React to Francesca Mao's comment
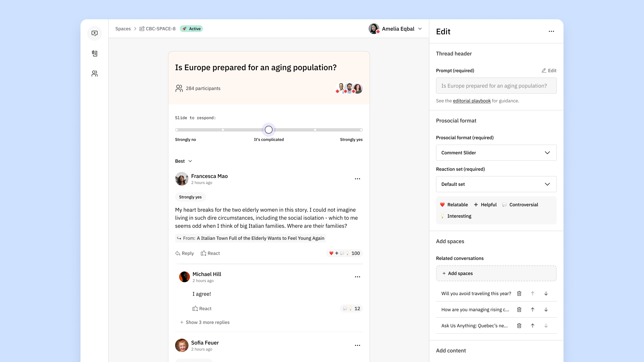Image resolution: width=644 pixels, height=362 pixels. (210, 253)
